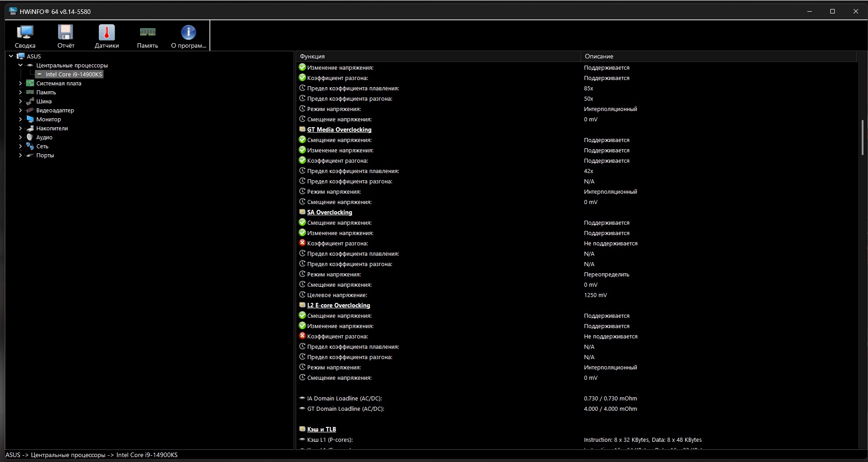Select the L1 cache Instruction and Data value

click(643, 440)
